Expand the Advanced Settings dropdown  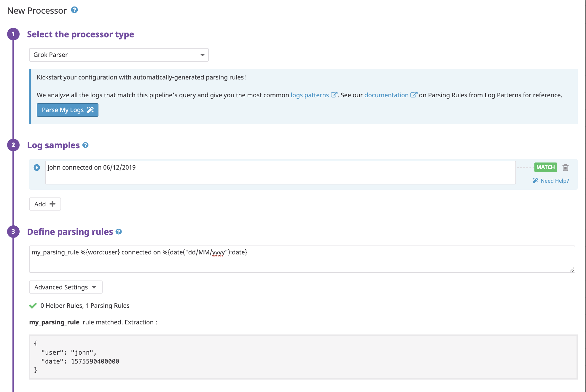66,287
